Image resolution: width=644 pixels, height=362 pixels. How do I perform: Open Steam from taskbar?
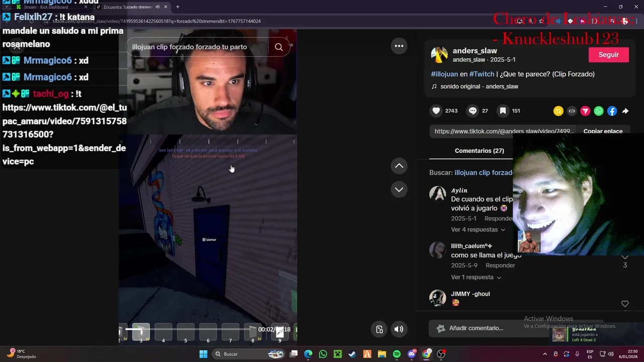click(x=352, y=354)
